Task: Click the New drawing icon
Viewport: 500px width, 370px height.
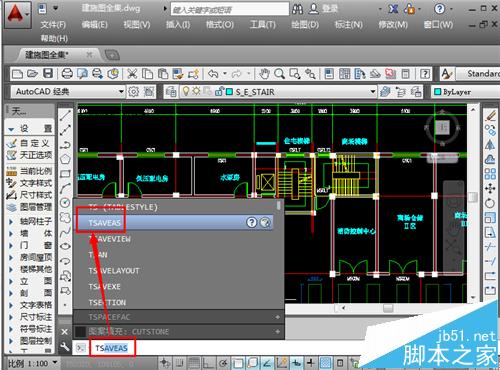Action: (17, 74)
